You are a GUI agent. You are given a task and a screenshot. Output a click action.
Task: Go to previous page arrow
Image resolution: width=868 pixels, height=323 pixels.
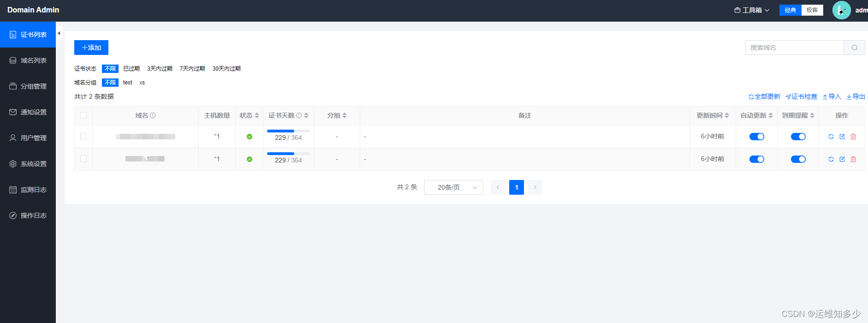click(x=498, y=187)
